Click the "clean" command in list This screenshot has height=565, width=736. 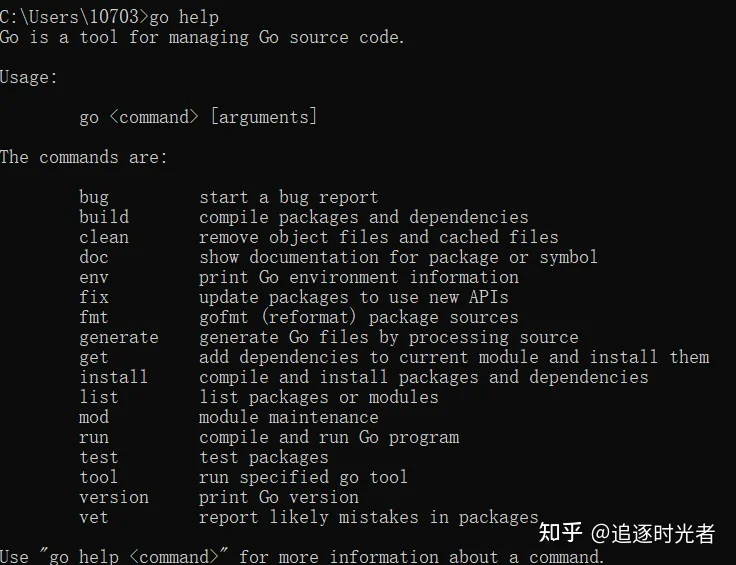[104, 237]
